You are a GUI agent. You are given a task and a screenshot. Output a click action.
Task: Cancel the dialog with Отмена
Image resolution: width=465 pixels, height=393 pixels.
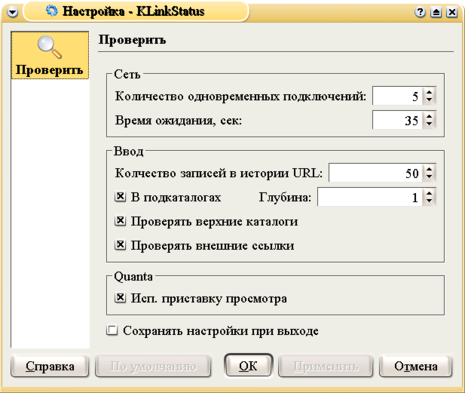(x=416, y=366)
